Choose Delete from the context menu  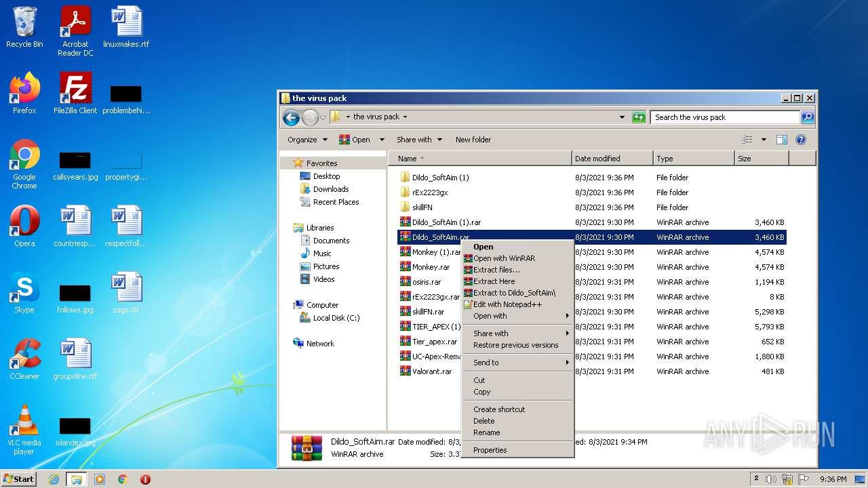click(518, 421)
